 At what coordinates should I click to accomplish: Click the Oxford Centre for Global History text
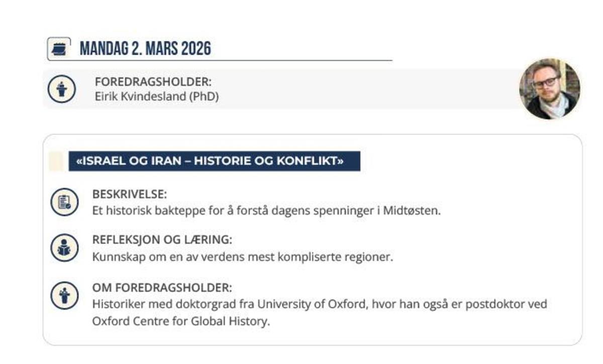(181, 321)
